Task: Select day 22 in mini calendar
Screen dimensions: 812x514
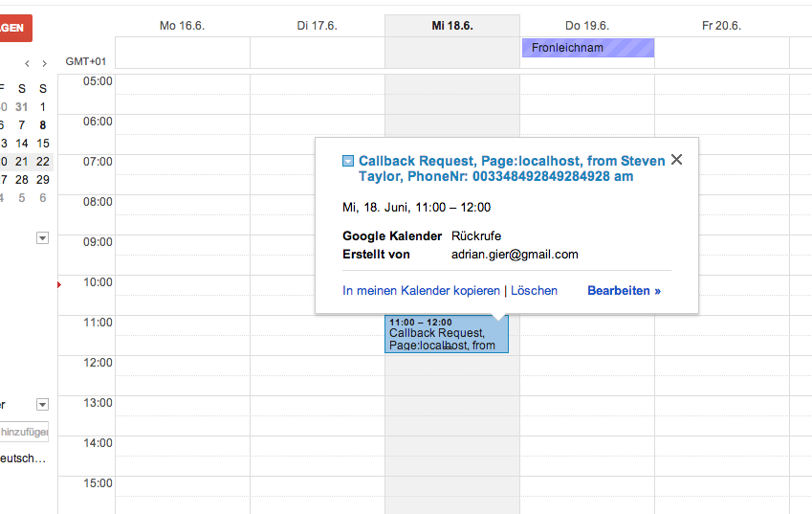Action: coord(42,162)
